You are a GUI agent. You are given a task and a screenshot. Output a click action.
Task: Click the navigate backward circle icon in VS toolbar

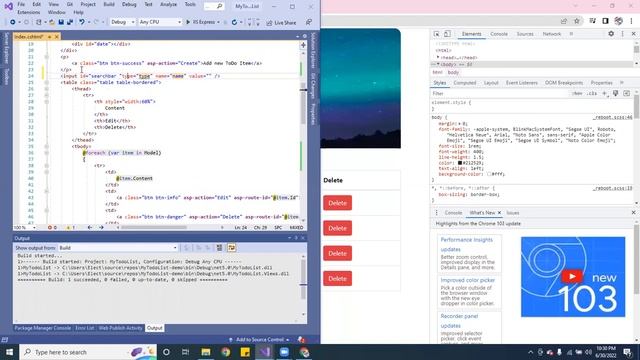click(x=13, y=22)
